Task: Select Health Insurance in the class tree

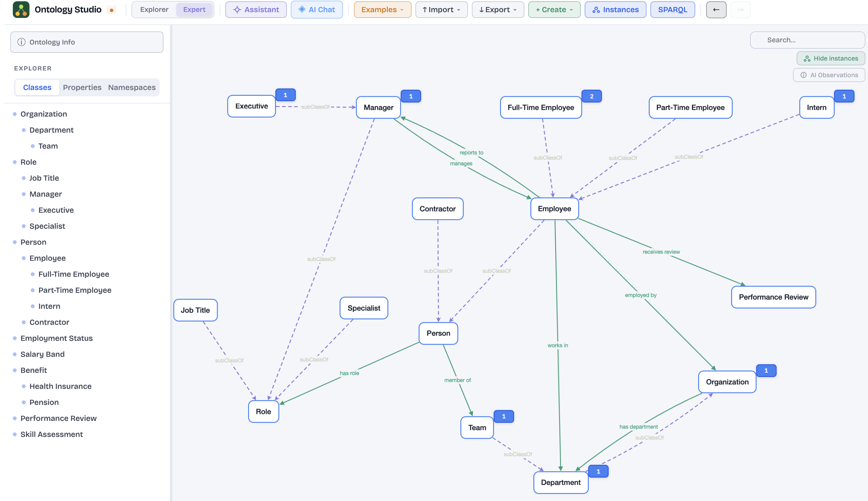Action: 60,386
